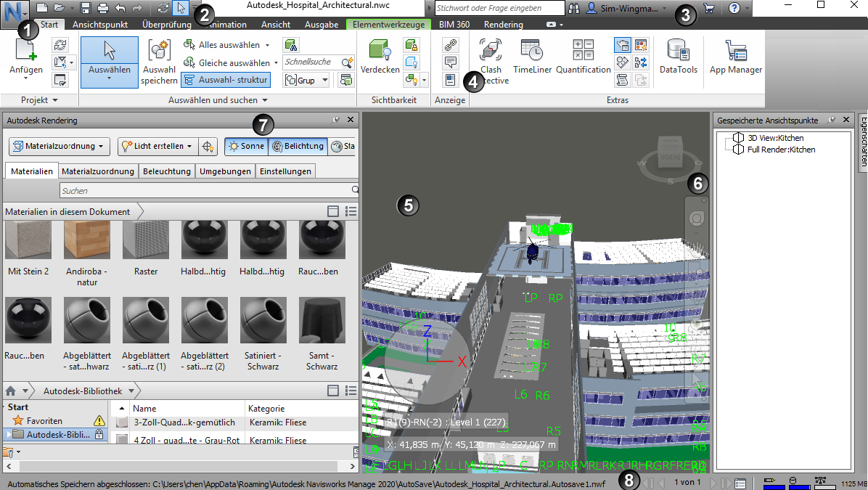Switch to the Ausgabe ribbon tab
Image resolution: width=868 pixels, height=490 pixels.
coord(321,25)
